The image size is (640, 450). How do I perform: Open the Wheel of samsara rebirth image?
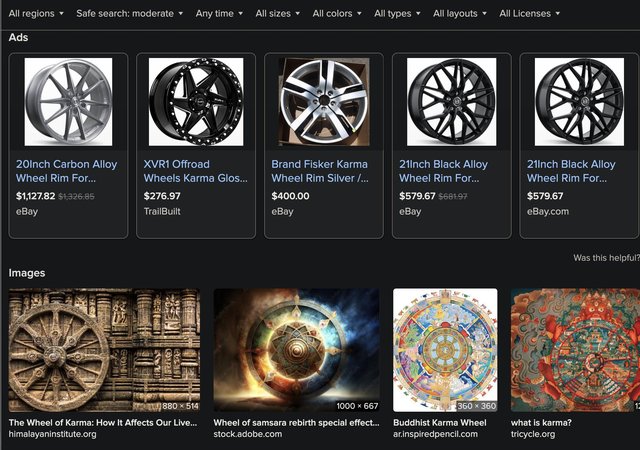coord(296,350)
